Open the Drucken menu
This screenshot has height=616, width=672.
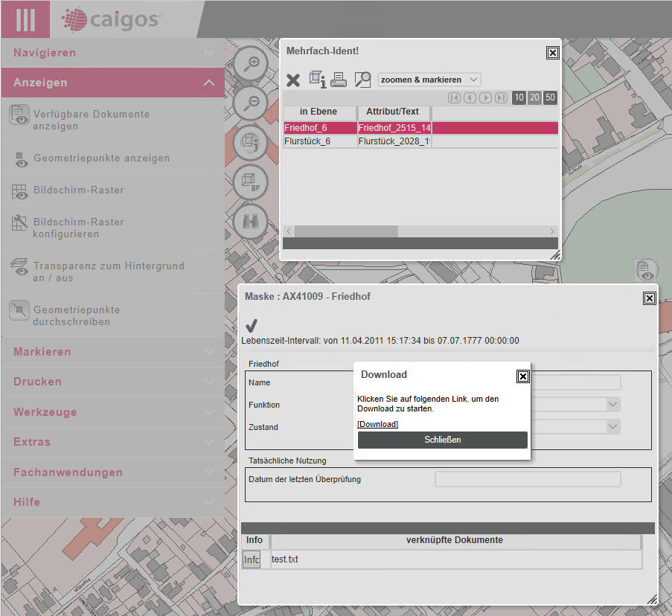pos(112,382)
